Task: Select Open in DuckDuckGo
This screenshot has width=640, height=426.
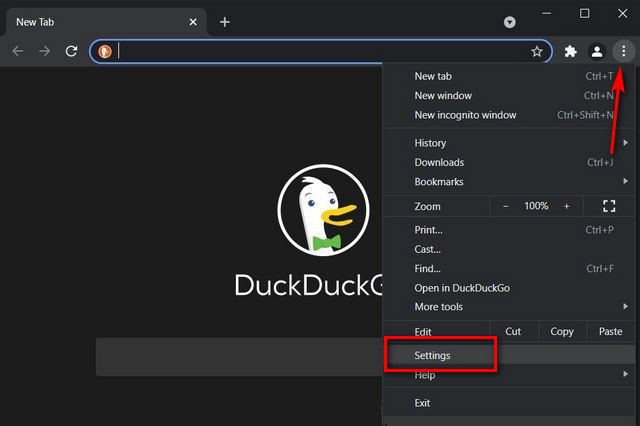Action: [509, 288]
